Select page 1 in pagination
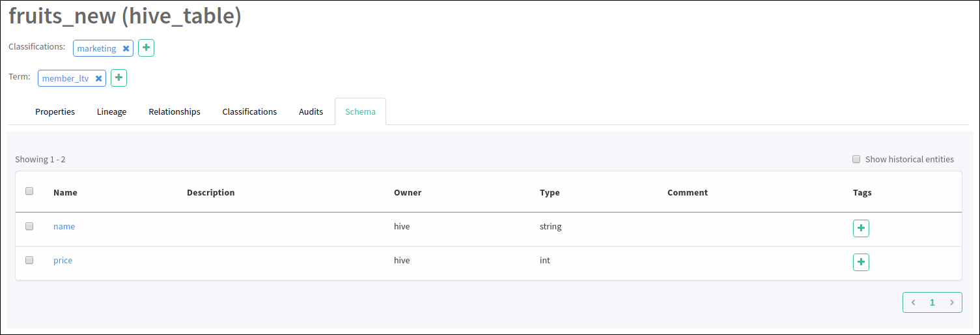980x335 pixels. 932,302
